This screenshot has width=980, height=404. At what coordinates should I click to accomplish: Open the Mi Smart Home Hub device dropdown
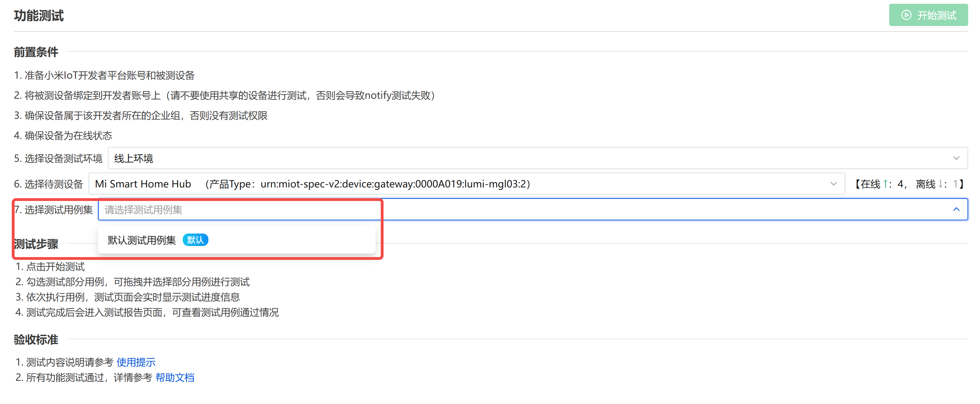point(466,184)
